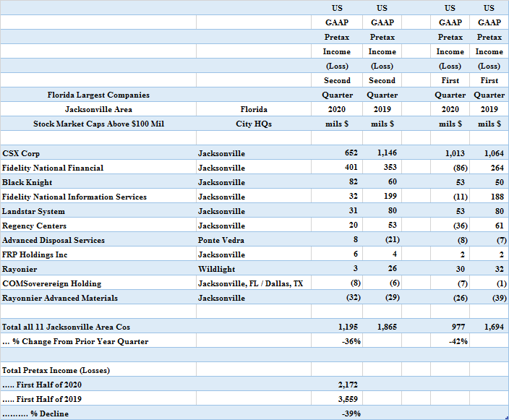Image resolution: width=509 pixels, height=420 pixels.
Task: Select Black Knight Q2 2020 value 82
Action: [353, 181]
